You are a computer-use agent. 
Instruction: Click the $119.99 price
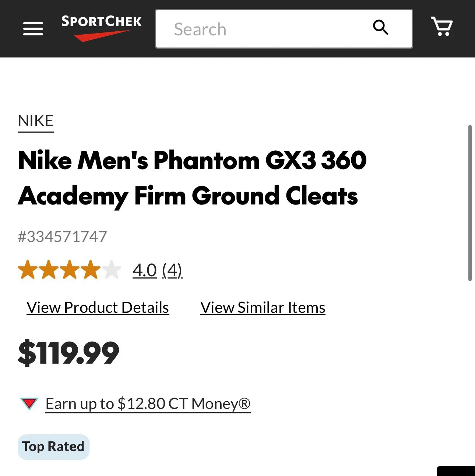coord(68,353)
